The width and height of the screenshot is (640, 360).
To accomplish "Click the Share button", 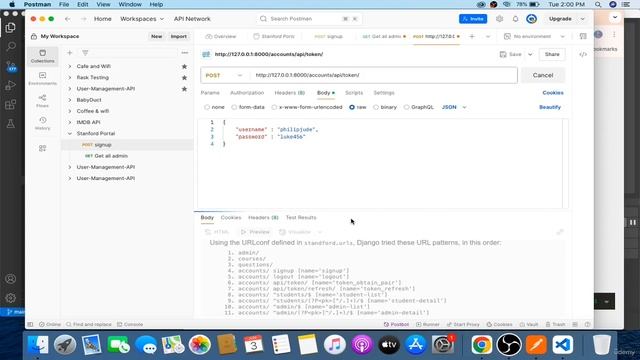I will tap(552, 54).
